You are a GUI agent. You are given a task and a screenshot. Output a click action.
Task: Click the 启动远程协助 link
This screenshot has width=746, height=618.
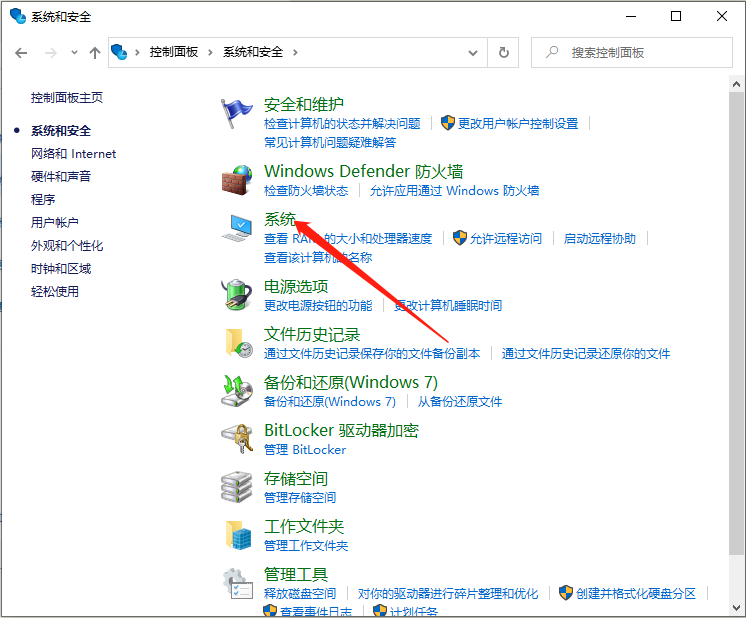click(599, 238)
